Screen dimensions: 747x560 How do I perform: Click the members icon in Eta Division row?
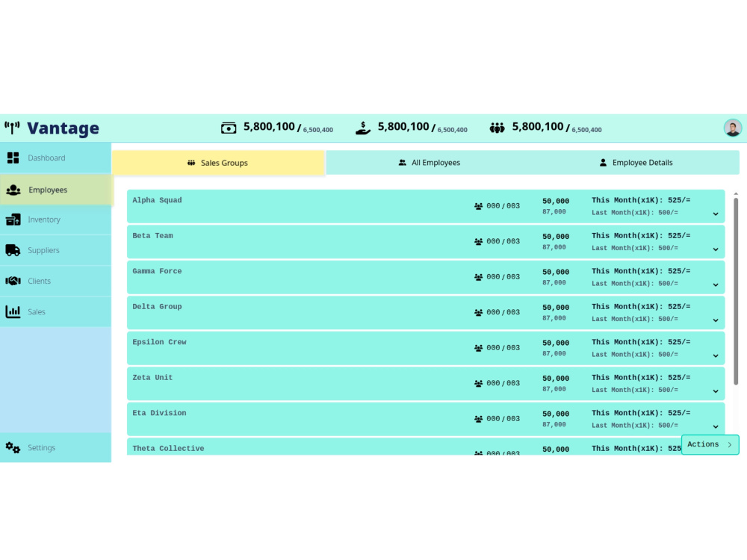tap(478, 419)
